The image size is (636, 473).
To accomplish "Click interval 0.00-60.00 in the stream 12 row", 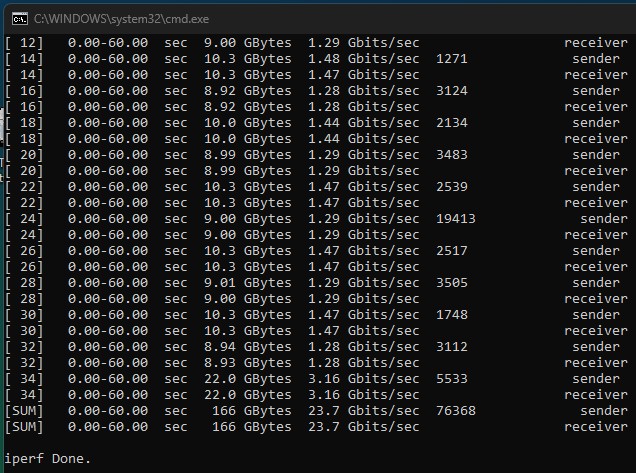I will point(108,43).
